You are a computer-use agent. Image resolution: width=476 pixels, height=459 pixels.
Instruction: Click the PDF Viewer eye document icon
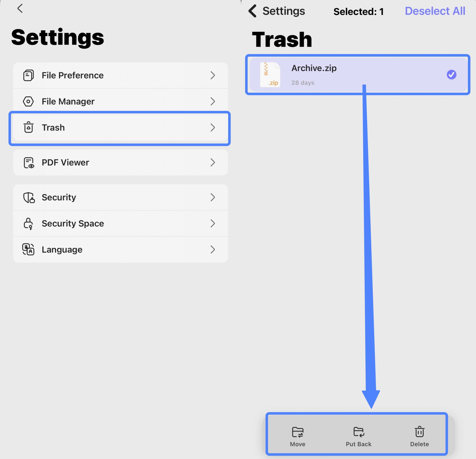29,163
